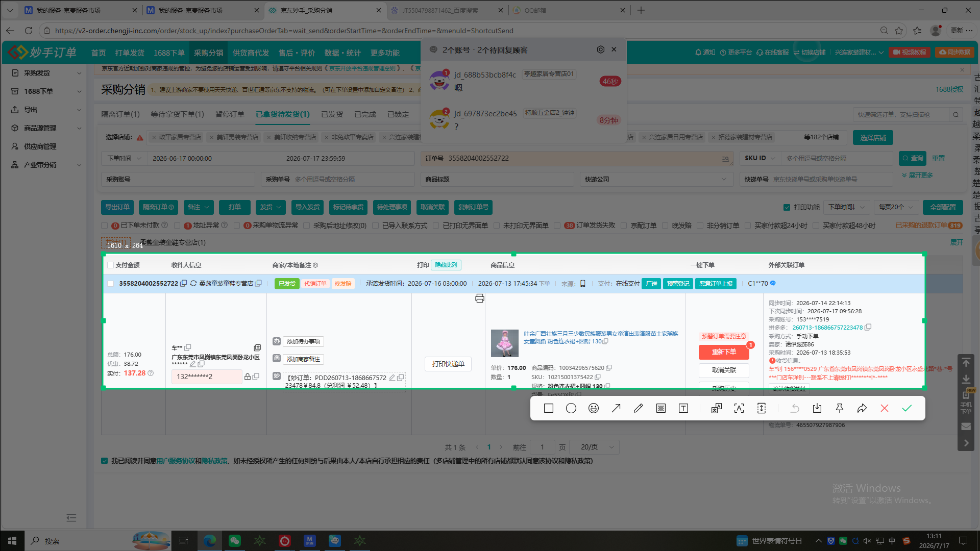The image size is (980, 551).
Task: Select the checkbox for order 3558204002552722
Action: pyautogui.click(x=110, y=284)
